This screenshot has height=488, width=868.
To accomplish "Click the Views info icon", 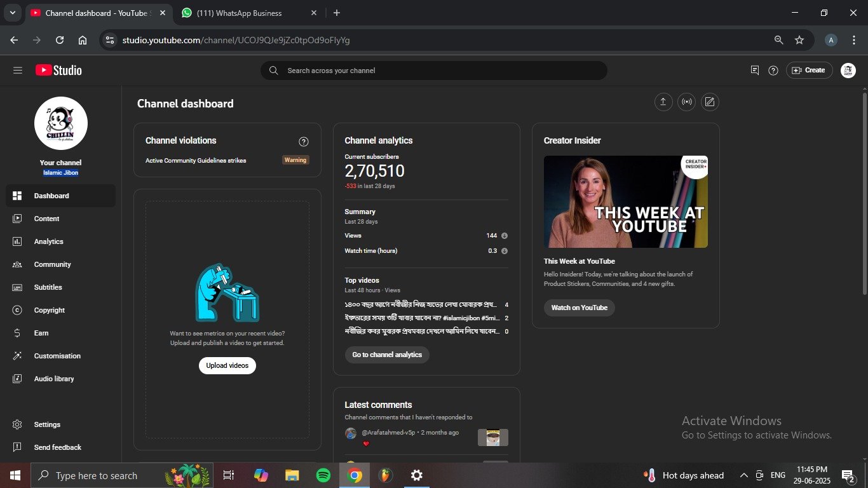I will 505,236.
